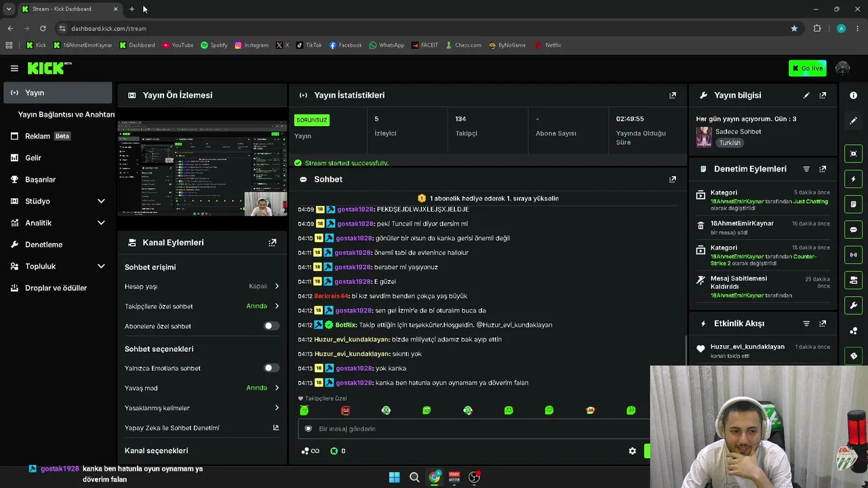Toggle wrench channel actions widget icon
Screen dimensions: 868x488
[x=853, y=306]
